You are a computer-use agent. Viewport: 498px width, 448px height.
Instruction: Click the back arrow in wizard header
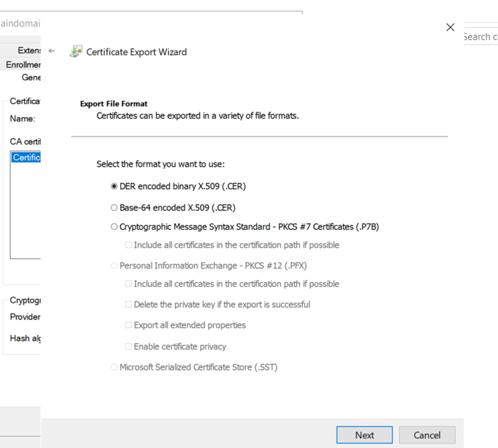tap(51, 51)
